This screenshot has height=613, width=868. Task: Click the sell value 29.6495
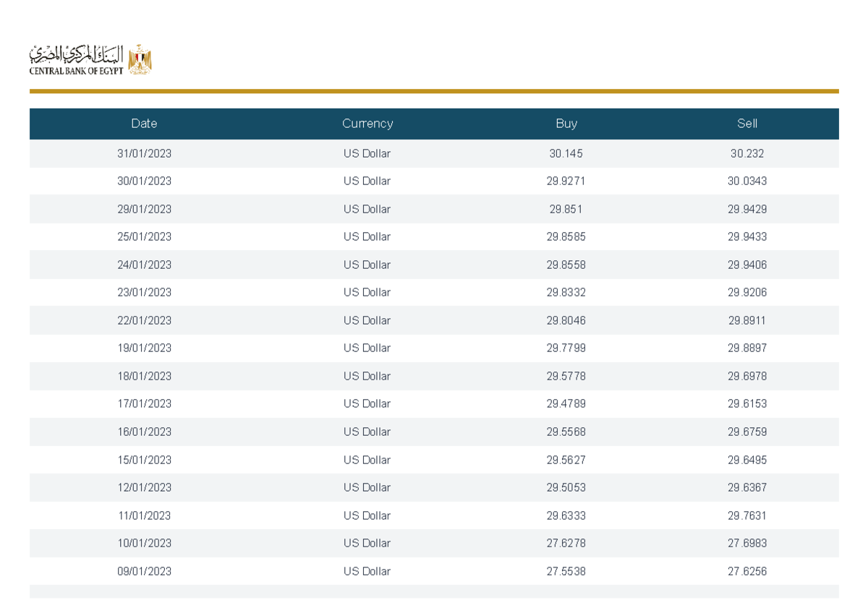[747, 460]
